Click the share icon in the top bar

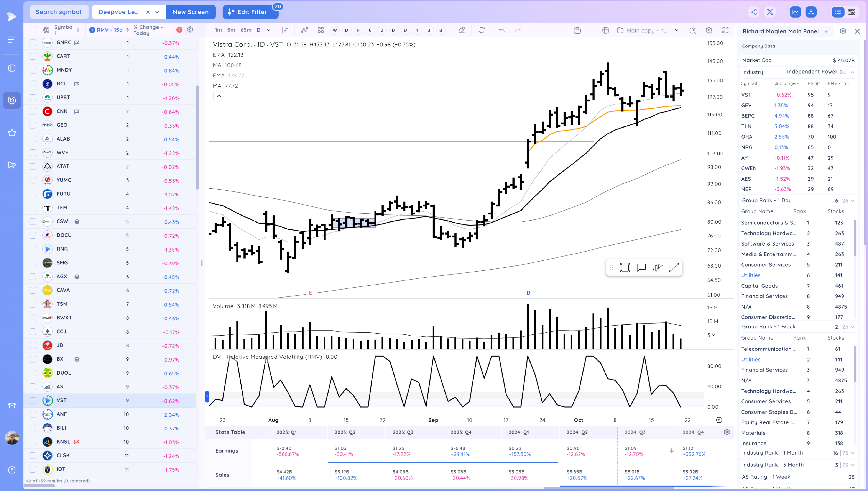coord(753,12)
